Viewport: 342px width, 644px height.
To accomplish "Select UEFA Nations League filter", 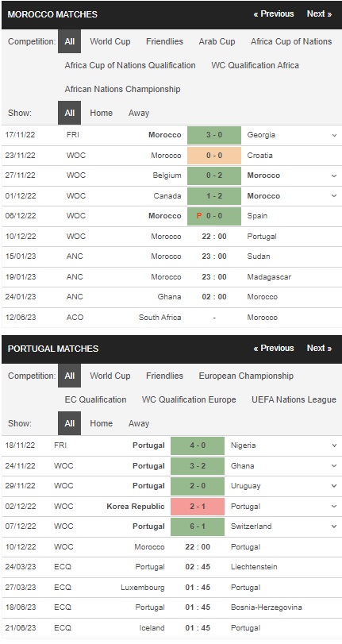I will (x=294, y=399).
